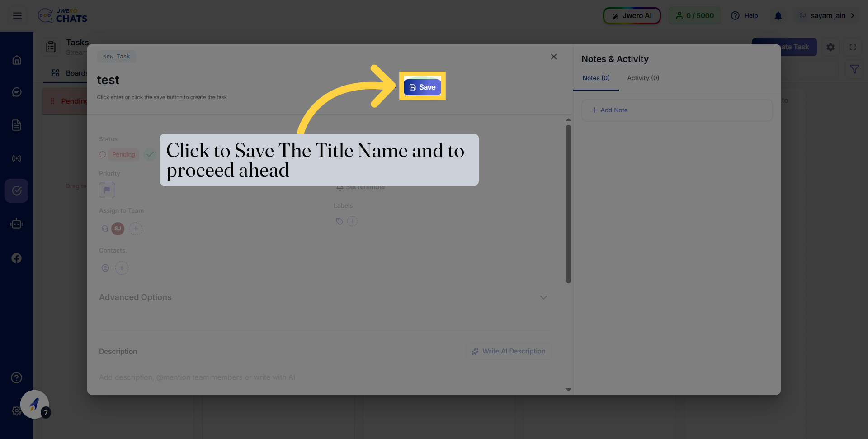The image size is (868, 439).
Task: Toggle the green status checkmark next to Pending
Action: 150,154
